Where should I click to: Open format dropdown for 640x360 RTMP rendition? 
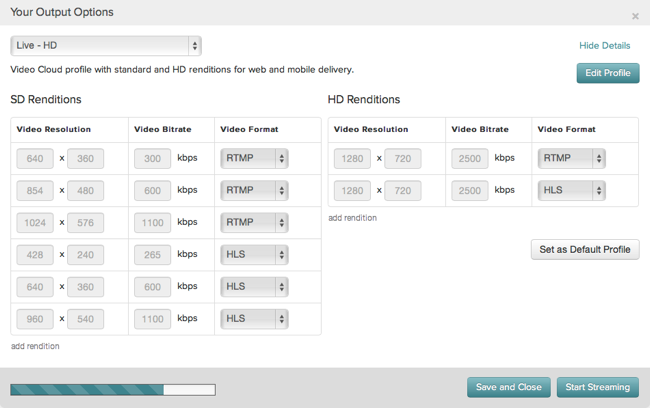pyautogui.click(x=254, y=158)
